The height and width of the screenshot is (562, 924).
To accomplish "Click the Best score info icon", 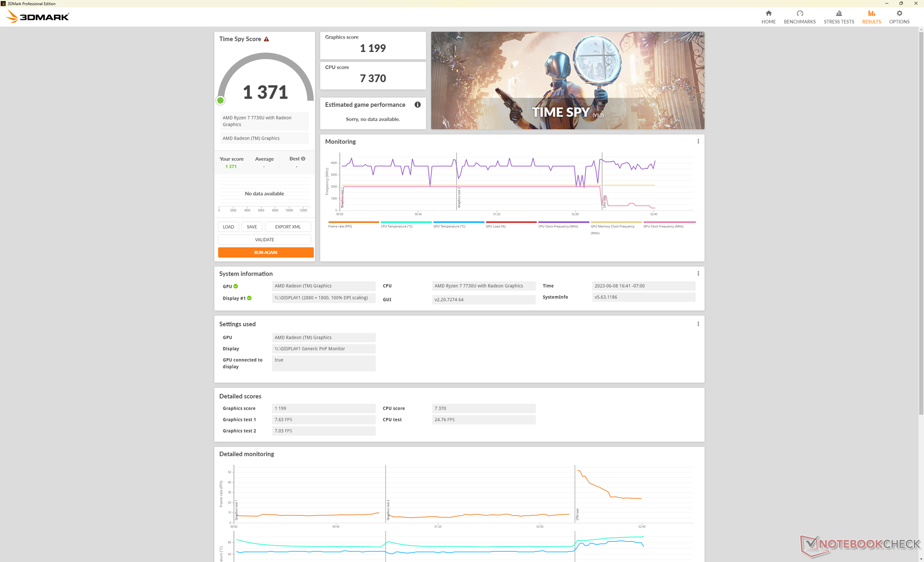I will point(303,159).
